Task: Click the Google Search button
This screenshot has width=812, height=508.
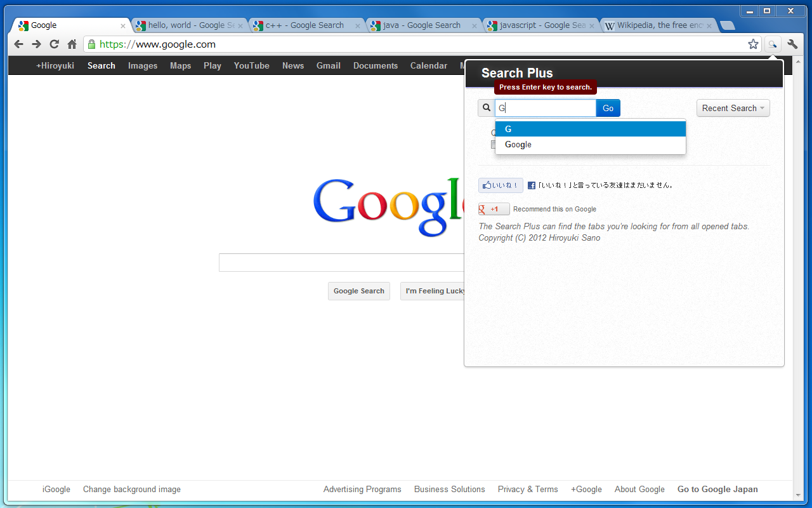Action: pyautogui.click(x=359, y=291)
